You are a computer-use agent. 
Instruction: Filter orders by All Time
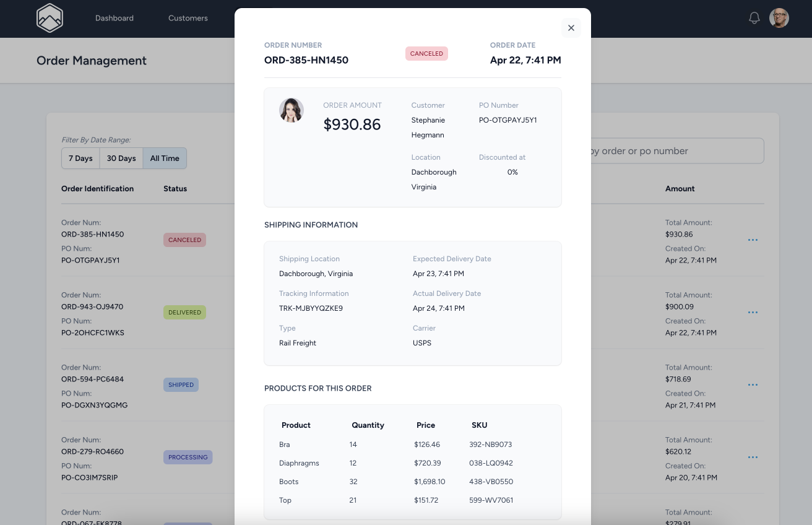[165, 158]
